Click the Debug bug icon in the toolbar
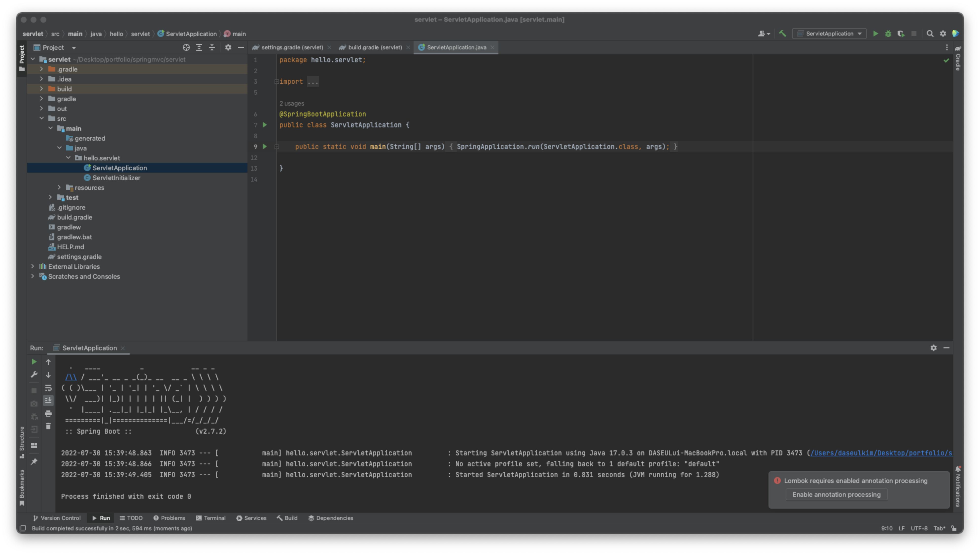This screenshot has width=980, height=554. [888, 34]
